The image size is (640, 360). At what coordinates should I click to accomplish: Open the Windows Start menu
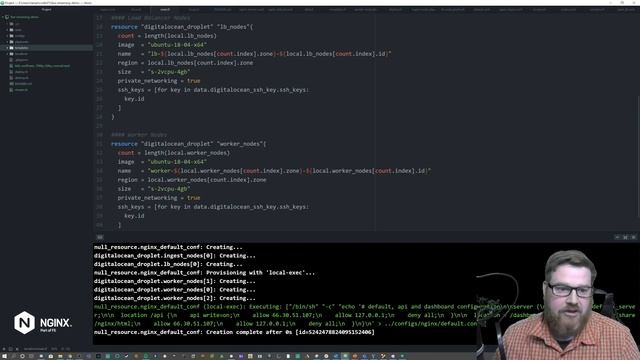pyautogui.click(x=4, y=356)
